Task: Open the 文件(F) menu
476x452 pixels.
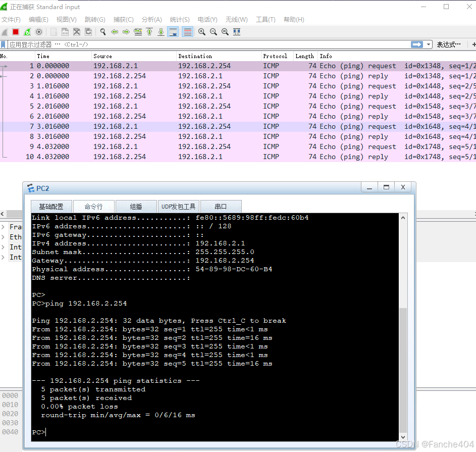Action: [x=11, y=19]
